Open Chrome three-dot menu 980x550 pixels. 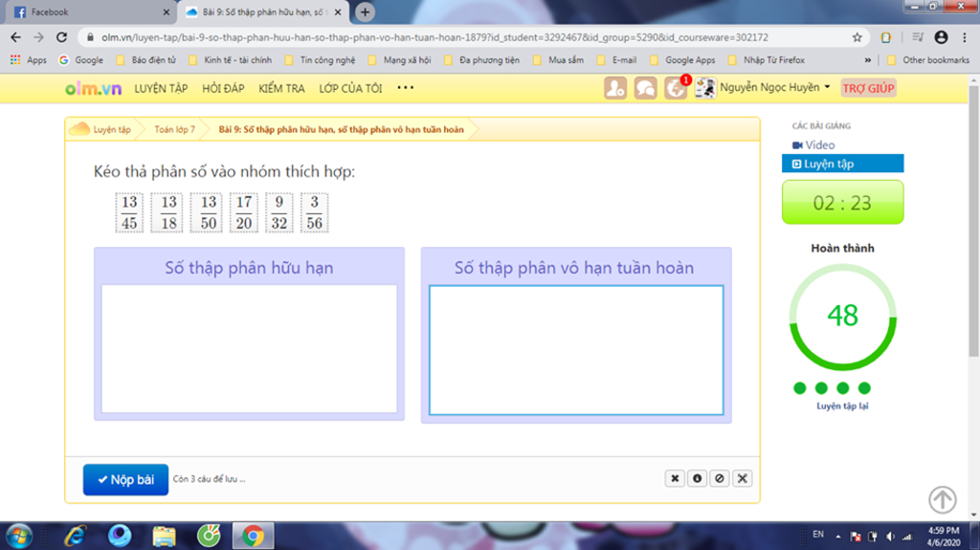point(965,37)
